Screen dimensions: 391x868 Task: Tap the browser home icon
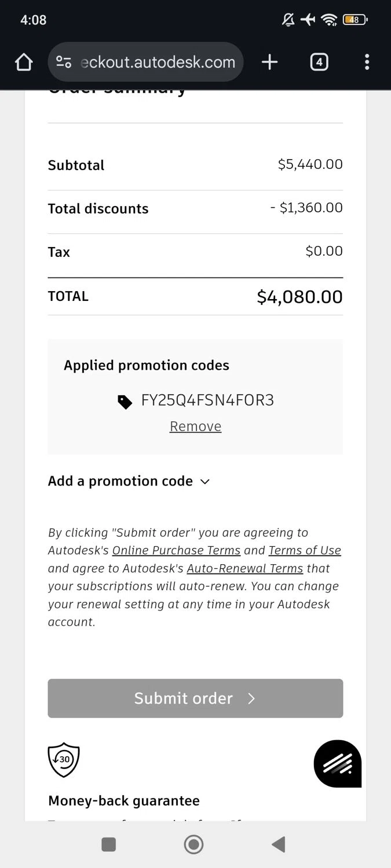coord(24,62)
